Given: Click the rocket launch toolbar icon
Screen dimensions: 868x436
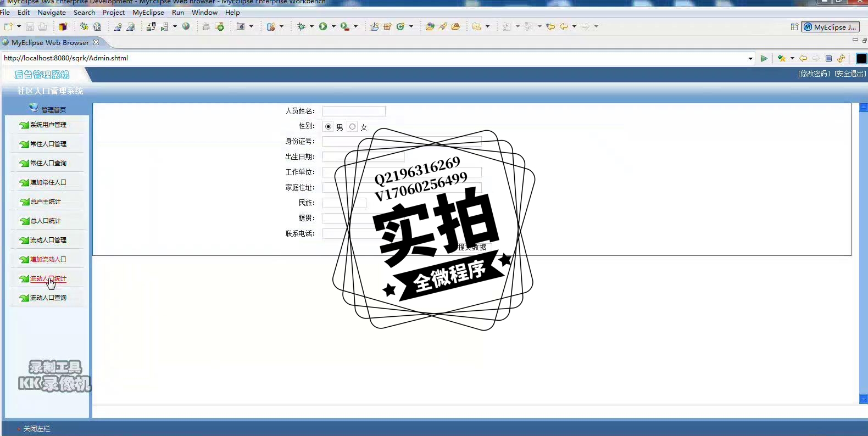Looking at the screenshot, I should click(443, 26).
